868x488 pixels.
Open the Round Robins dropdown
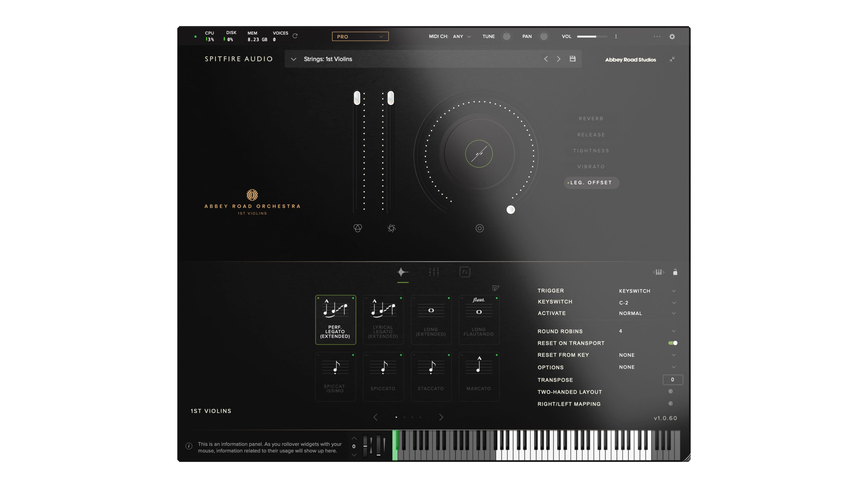coord(647,331)
